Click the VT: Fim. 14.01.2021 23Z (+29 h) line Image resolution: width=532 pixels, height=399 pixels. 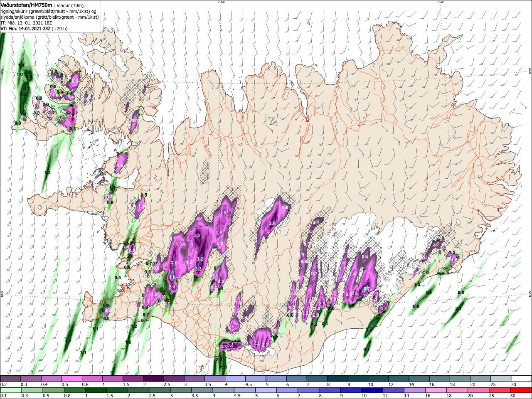tap(34, 29)
